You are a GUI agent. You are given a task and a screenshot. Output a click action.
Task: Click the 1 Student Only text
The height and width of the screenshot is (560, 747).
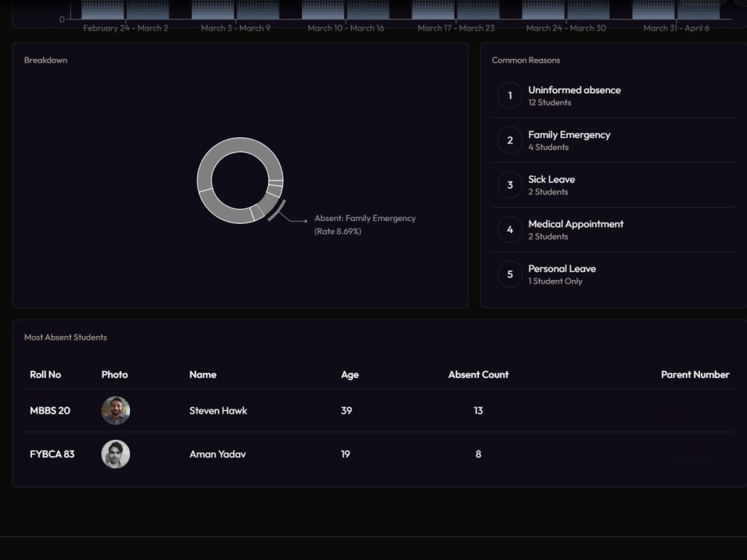(x=556, y=281)
